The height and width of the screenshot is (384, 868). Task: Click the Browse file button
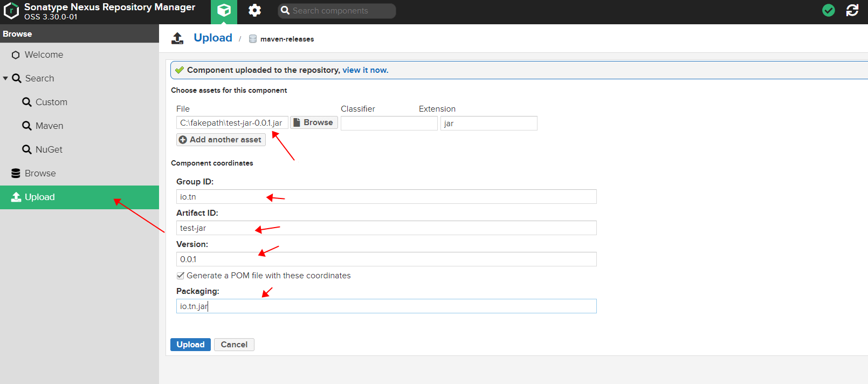[314, 122]
